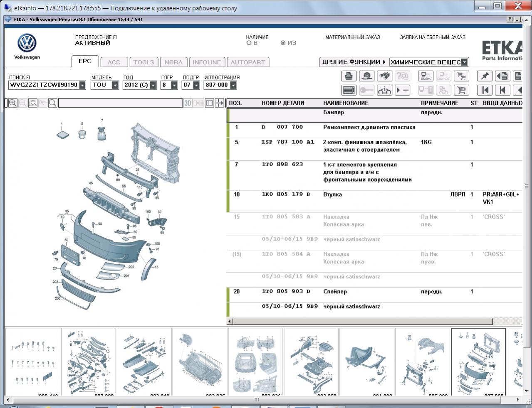Zoom in on the illustration
The width and height of the screenshot is (532, 408).
click(x=13, y=103)
